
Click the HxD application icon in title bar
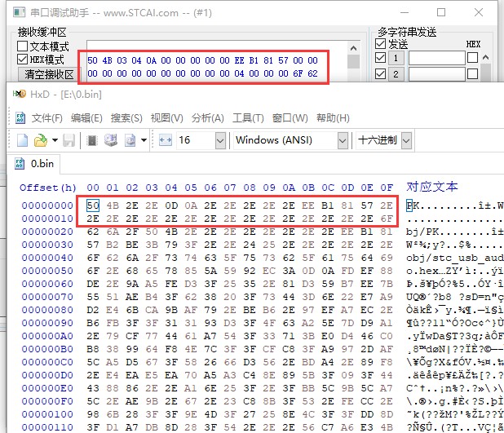coord(19,94)
